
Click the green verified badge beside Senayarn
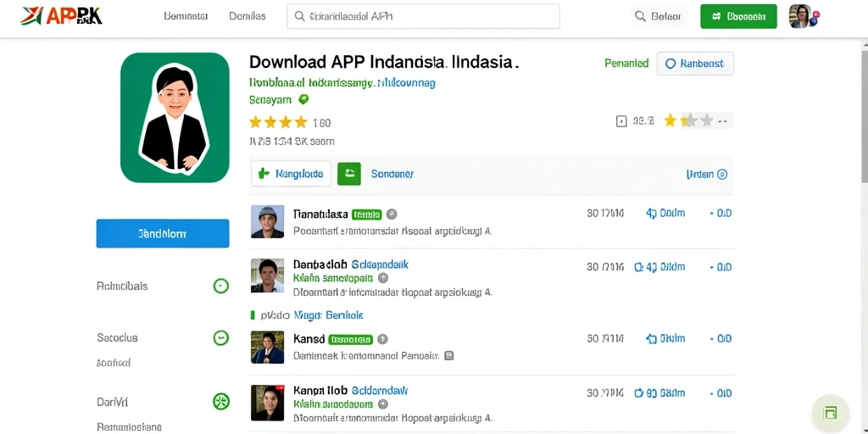click(303, 100)
